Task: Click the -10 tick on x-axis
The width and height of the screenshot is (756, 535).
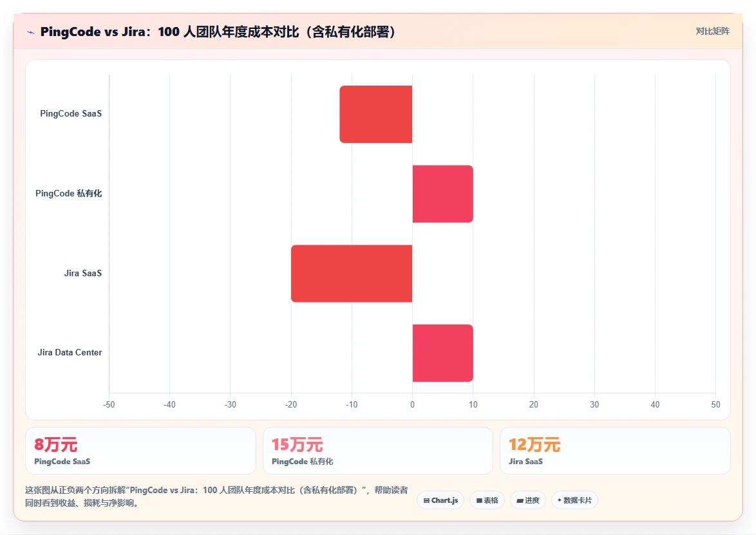Action: click(x=352, y=404)
